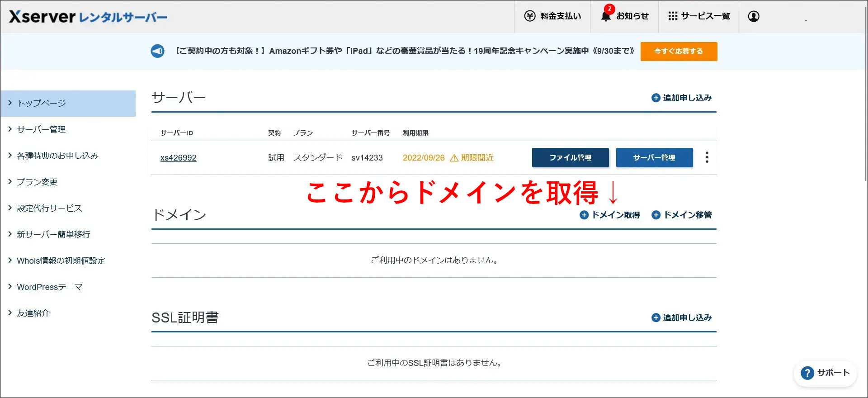This screenshot has height=398, width=868.
Task: Click plus icon beside SSL証明書 追加申し込み
Action: click(x=656, y=317)
